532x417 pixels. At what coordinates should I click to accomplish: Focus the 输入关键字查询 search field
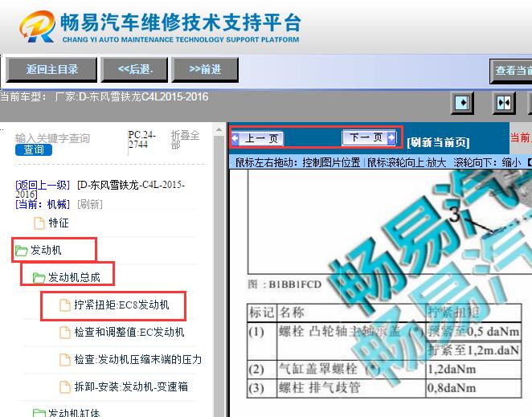[x=52, y=138]
